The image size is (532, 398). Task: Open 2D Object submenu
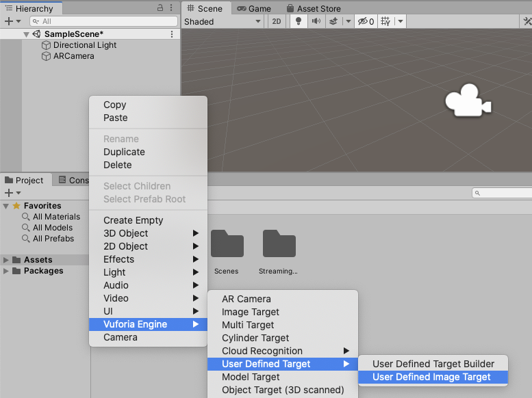point(148,246)
